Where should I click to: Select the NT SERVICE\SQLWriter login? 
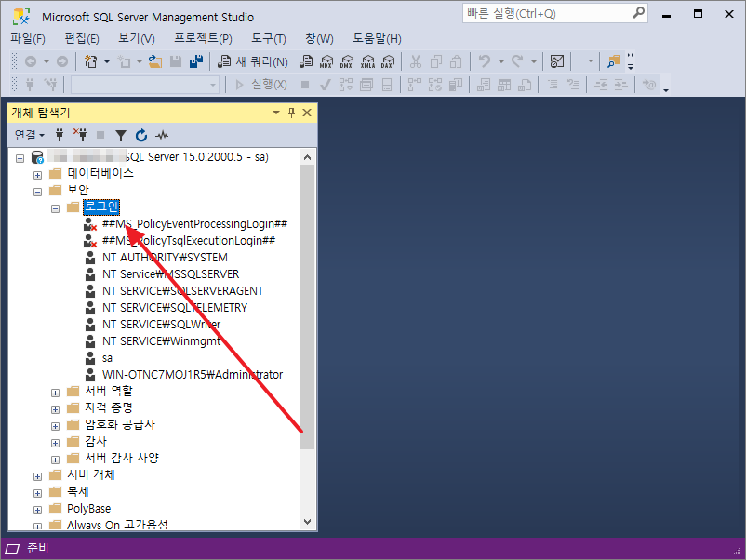161,325
